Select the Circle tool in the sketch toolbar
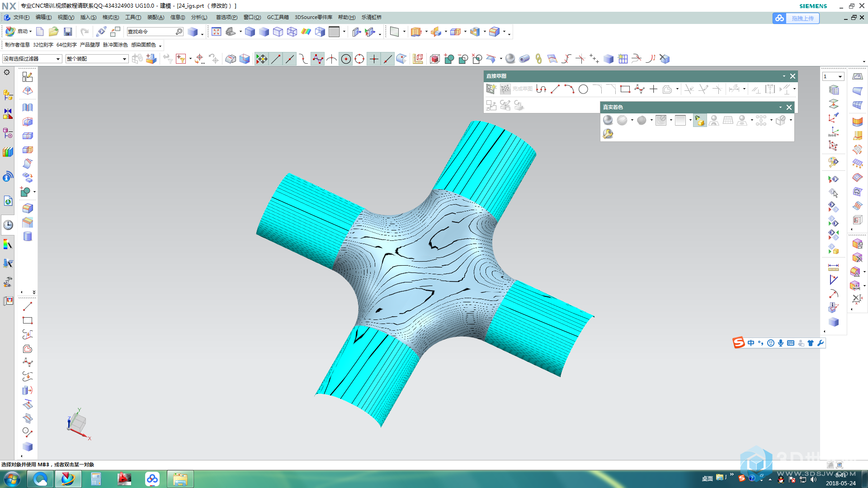 tap(583, 89)
